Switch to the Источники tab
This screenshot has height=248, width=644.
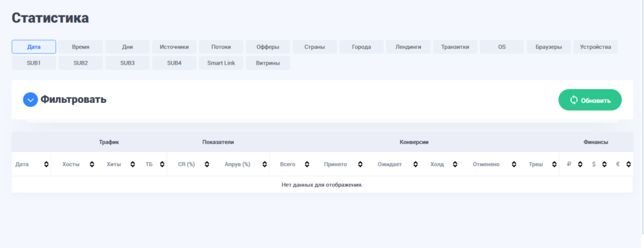tap(174, 46)
